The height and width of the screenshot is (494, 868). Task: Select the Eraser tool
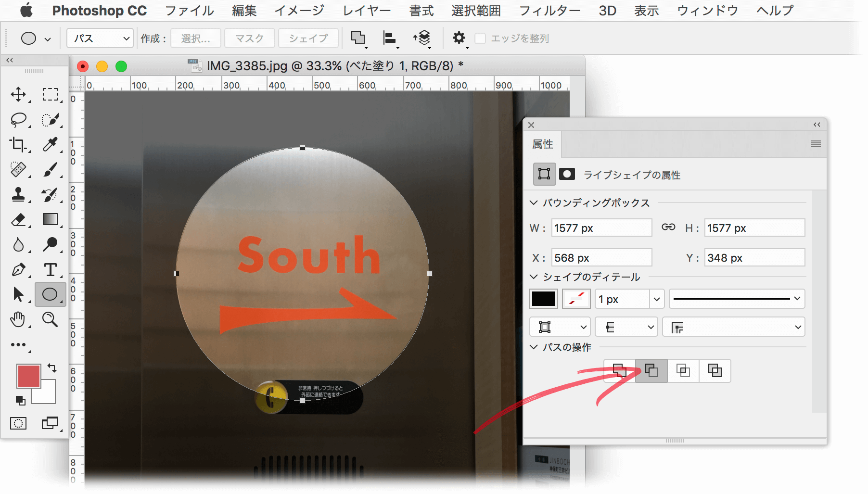18,219
